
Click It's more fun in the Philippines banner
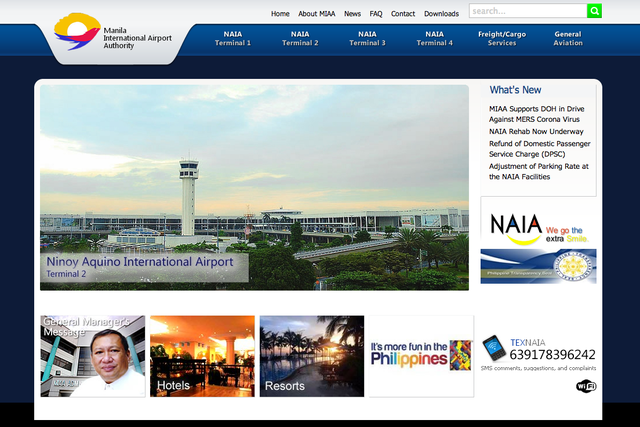[x=421, y=356]
